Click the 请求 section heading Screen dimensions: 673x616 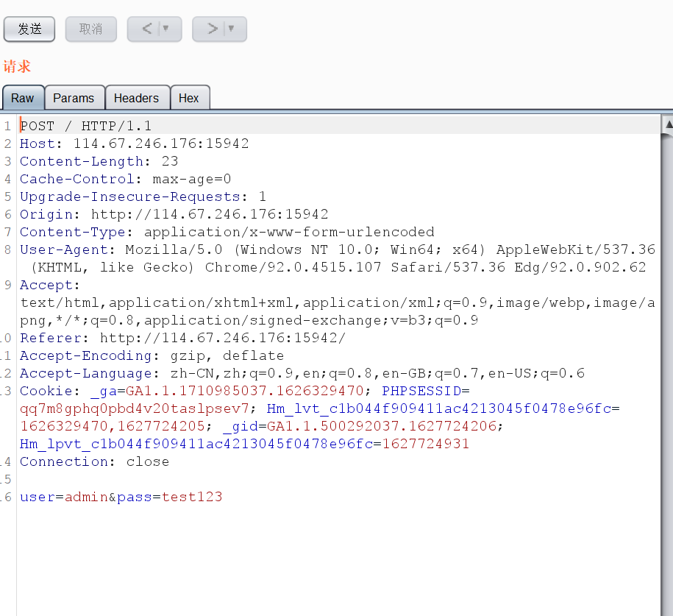pyautogui.click(x=17, y=67)
